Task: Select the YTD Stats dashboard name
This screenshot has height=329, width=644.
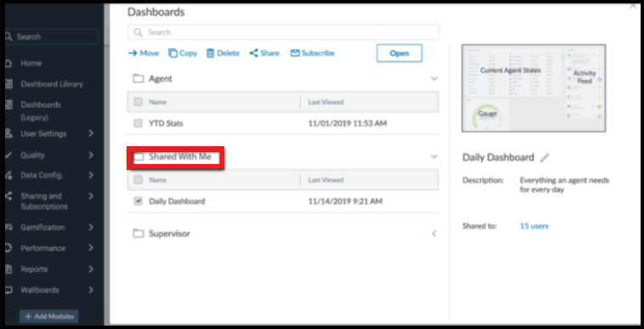Action: 166,123
